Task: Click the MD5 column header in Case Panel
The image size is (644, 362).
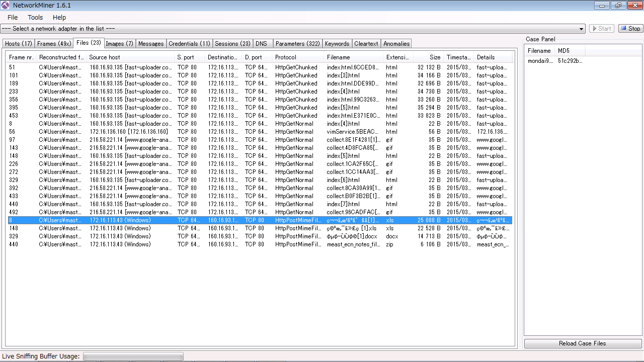Action: click(x=570, y=51)
